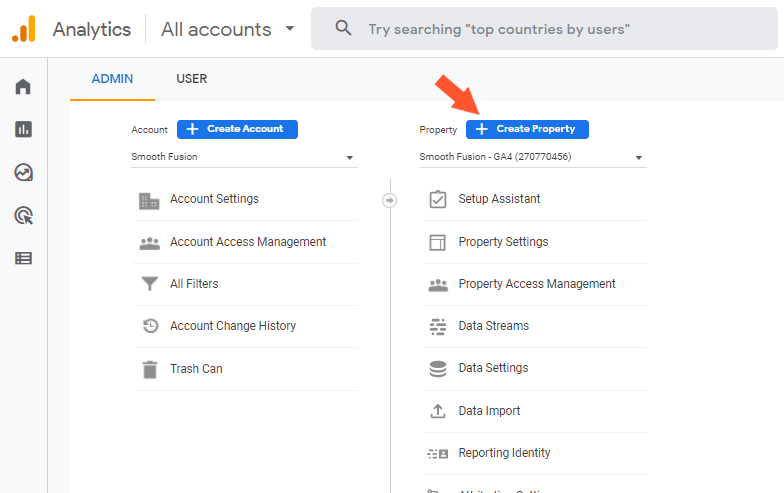This screenshot has width=784, height=493.
Task: Open Account Access Management
Action: pyautogui.click(x=248, y=242)
